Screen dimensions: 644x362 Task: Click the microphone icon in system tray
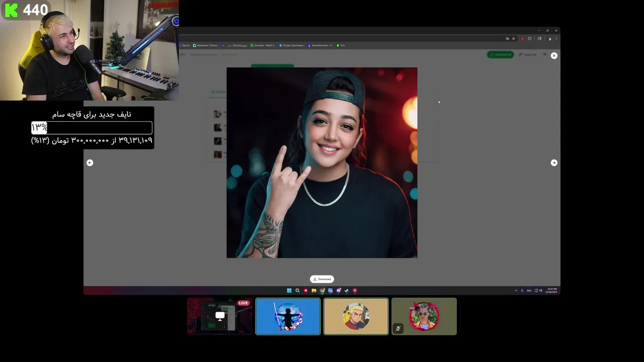[x=522, y=291]
